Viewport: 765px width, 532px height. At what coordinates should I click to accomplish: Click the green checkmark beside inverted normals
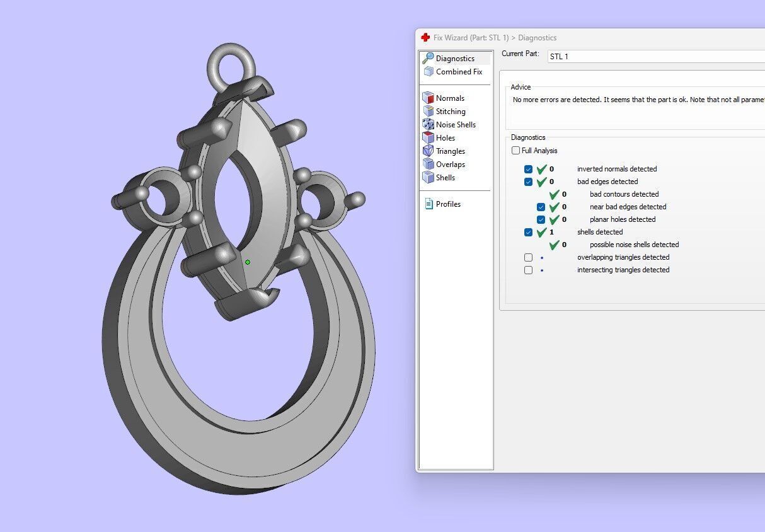click(x=541, y=169)
